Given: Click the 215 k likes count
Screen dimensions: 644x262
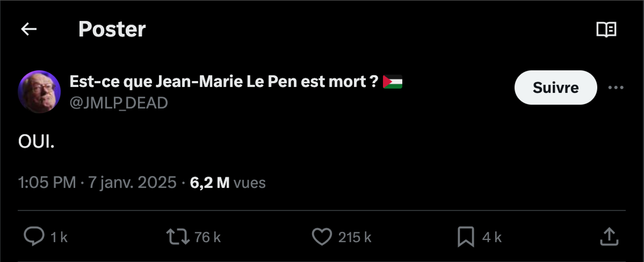Looking at the screenshot, I should coord(354,237).
